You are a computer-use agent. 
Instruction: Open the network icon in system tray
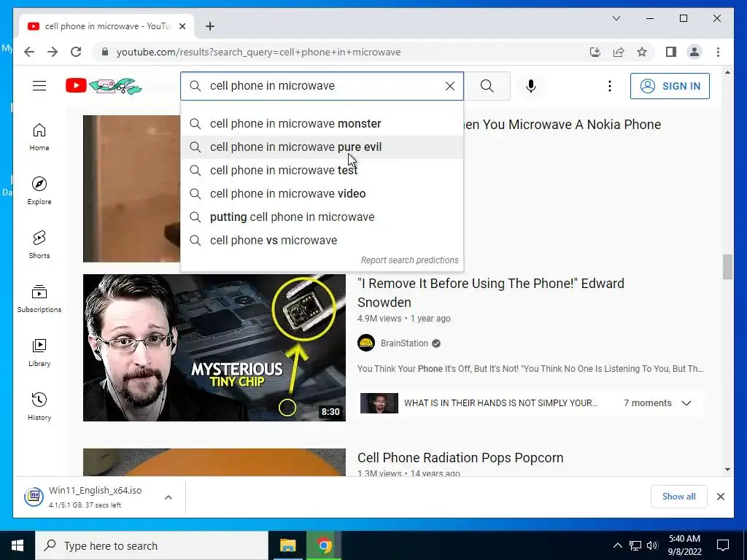pos(635,545)
